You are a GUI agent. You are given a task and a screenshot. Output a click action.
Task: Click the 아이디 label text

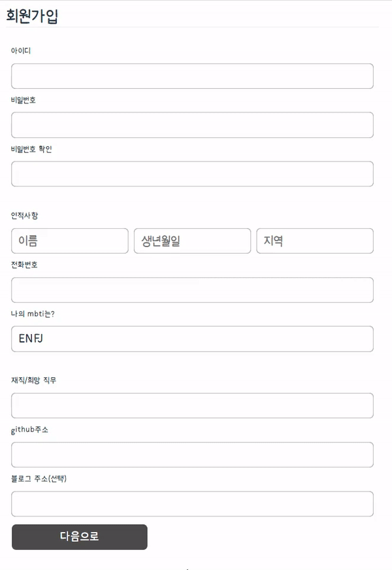pyautogui.click(x=21, y=50)
